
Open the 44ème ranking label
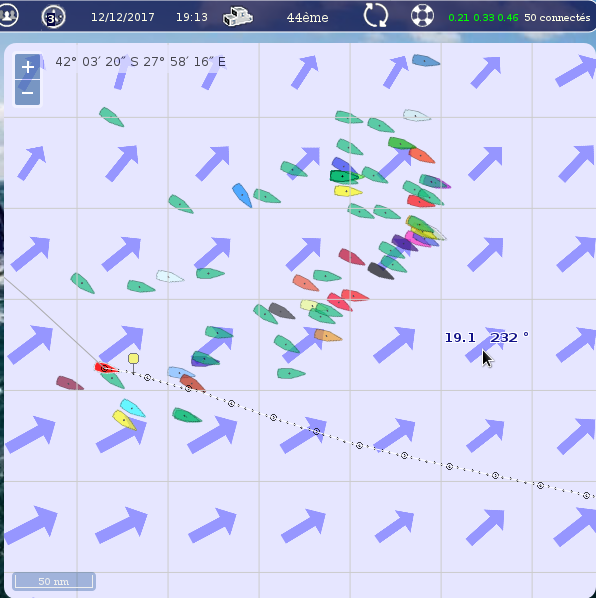point(307,18)
